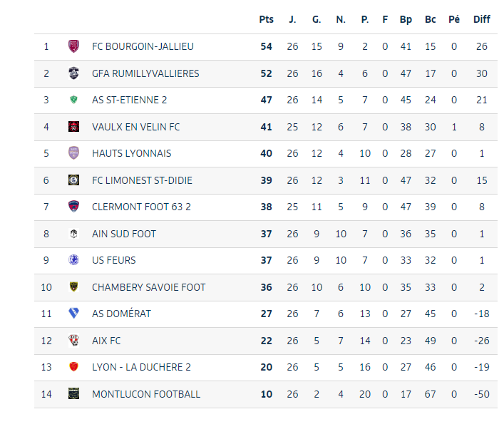The width and height of the screenshot is (504, 429).
Task: Click the Montlucon Football logo
Action: coord(73,394)
